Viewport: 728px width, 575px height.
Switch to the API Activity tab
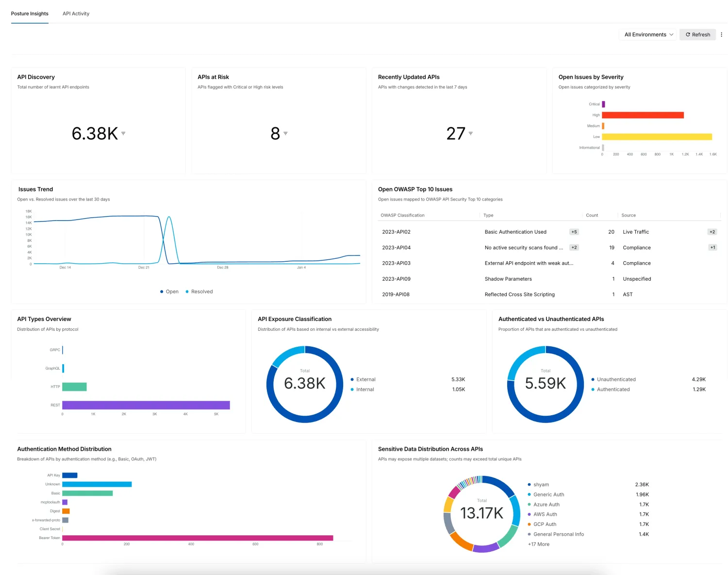point(76,14)
